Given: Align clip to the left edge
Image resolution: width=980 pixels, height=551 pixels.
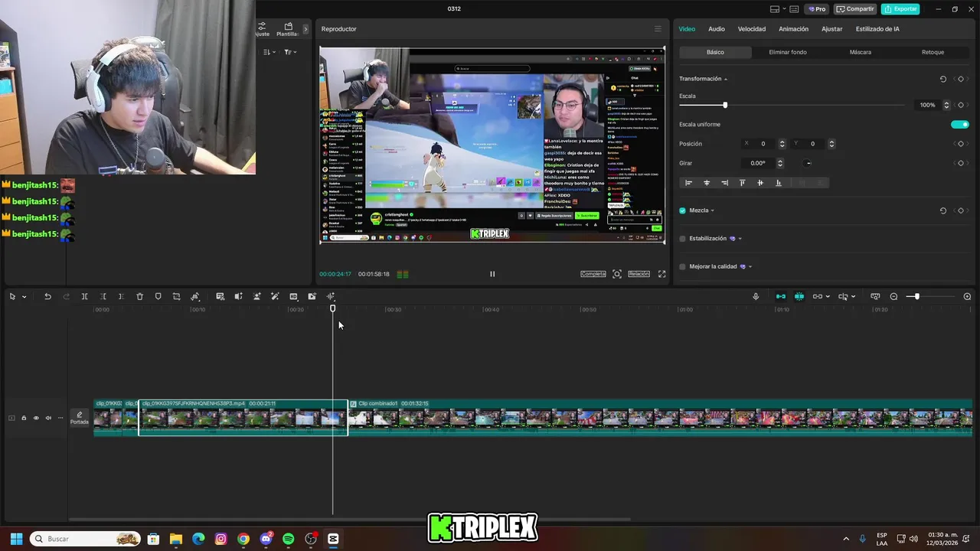Looking at the screenshot, I should (x=688, y=183).
